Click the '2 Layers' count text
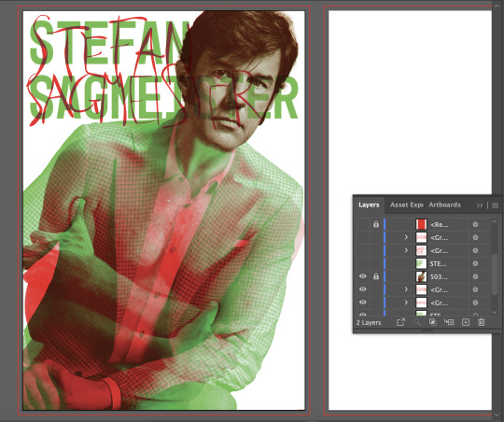 (x=369, y=322)
